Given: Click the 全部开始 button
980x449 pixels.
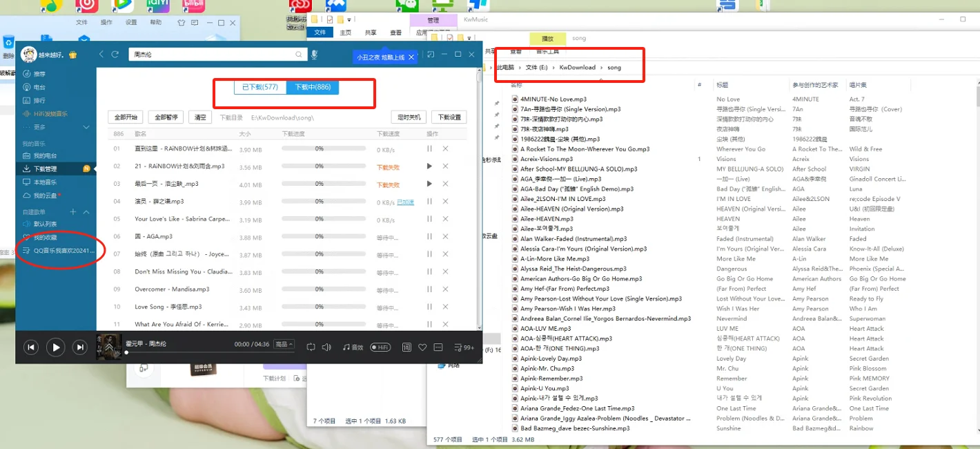Looking at the screenshot, I should pyautogui.click(x=126, y=117).
